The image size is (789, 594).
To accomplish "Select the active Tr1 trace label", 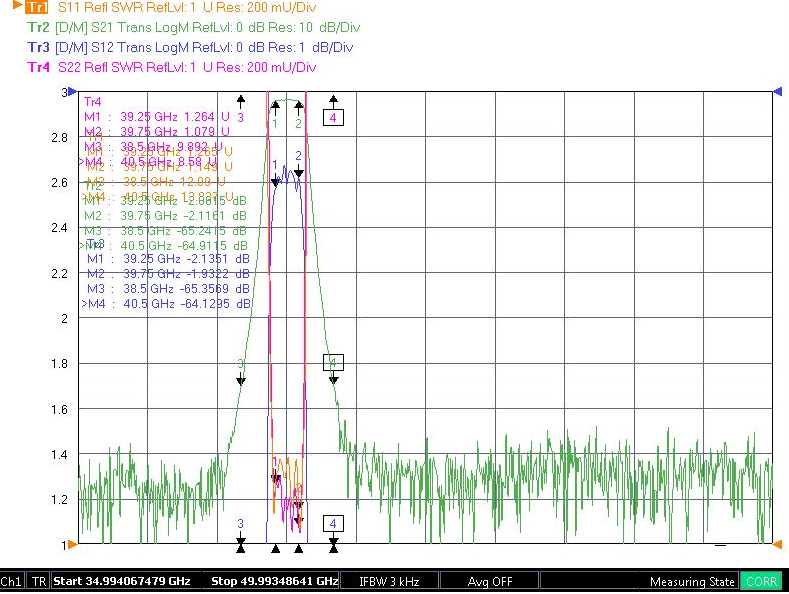I will 37,7.
